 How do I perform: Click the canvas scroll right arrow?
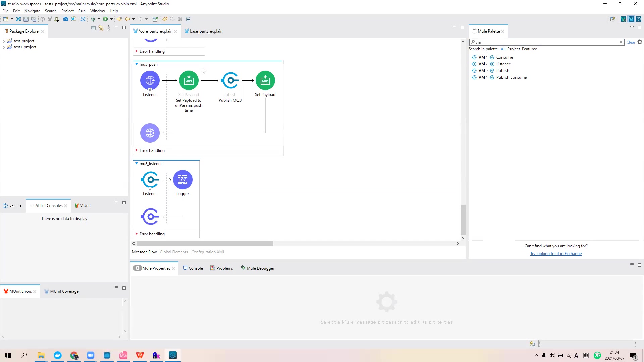(458, 244)
